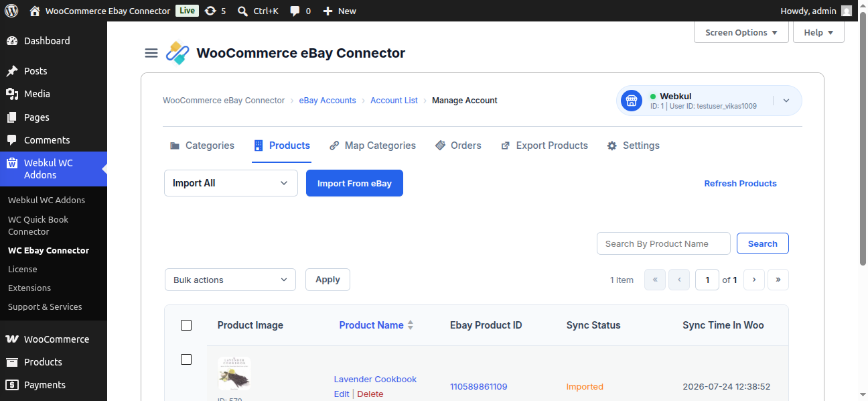Image resolution: width=868 pixels, height=401 pixels.
Task: Click the Posts pin icon in sidebar
Action: [x=12, y=71]
